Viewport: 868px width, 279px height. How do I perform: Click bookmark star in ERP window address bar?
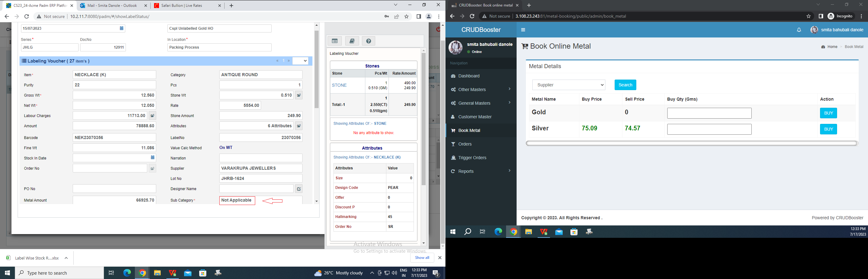click(407, 16)
